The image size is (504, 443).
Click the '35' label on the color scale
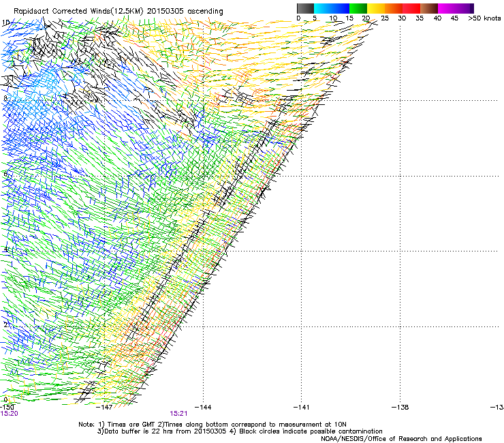pos(420,18)
